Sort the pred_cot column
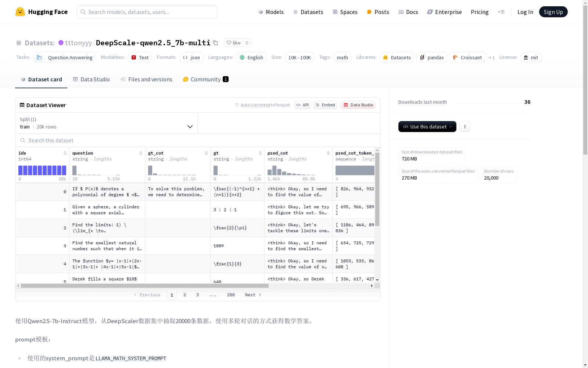 coord(328,153)
